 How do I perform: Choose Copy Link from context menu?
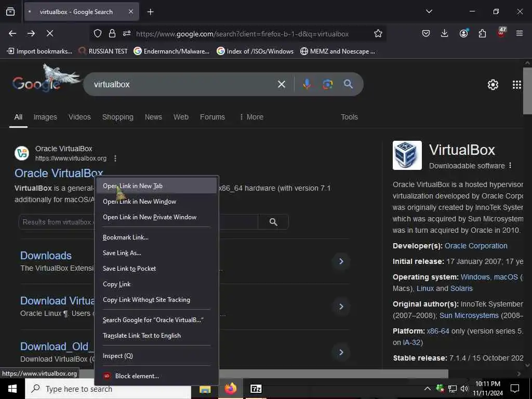point(156,284)
